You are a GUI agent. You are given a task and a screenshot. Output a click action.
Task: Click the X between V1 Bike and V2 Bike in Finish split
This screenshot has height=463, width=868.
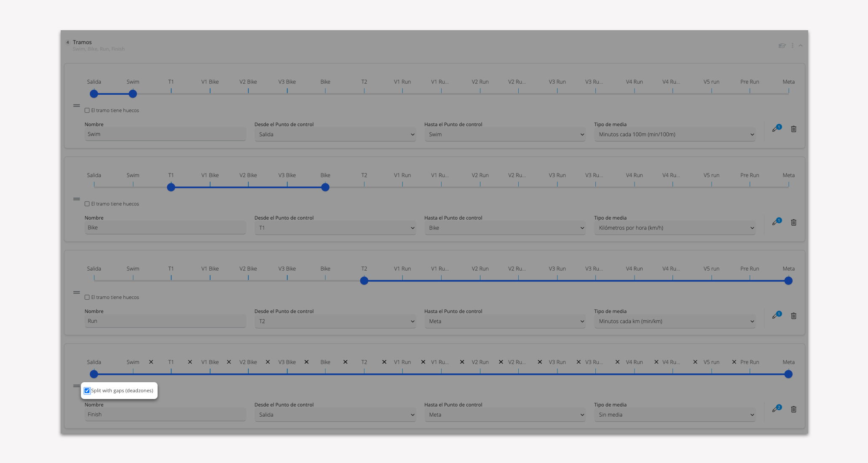[x=229, y=362]
